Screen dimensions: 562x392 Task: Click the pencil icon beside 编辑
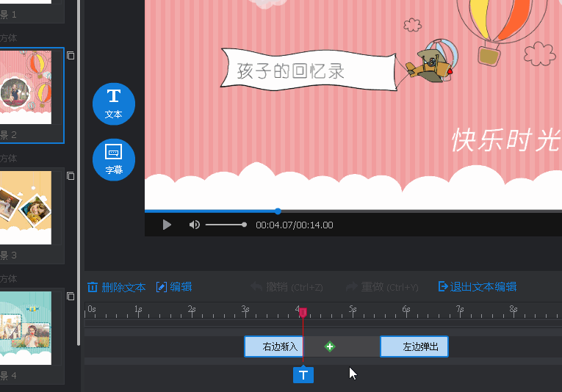[162, 287]
